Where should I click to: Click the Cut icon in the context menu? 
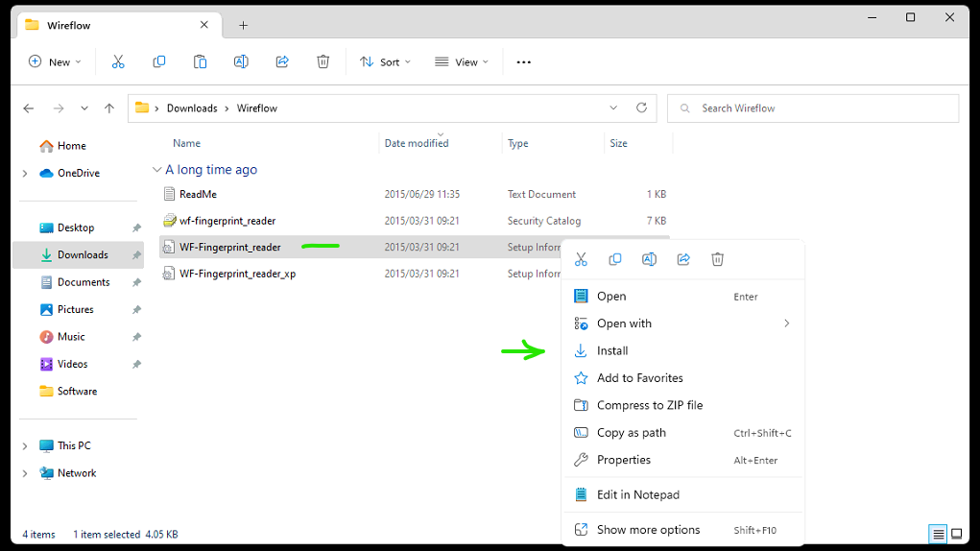click(582, 259)
